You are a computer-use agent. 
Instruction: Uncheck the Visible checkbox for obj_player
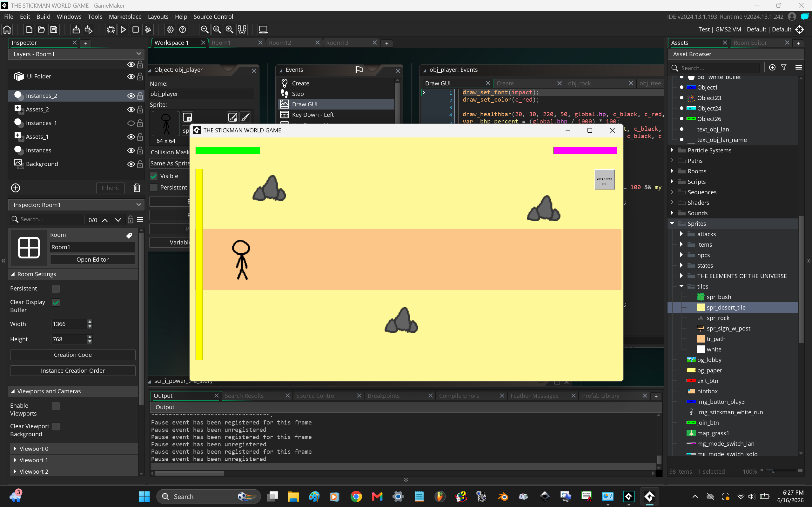point(154,176)
